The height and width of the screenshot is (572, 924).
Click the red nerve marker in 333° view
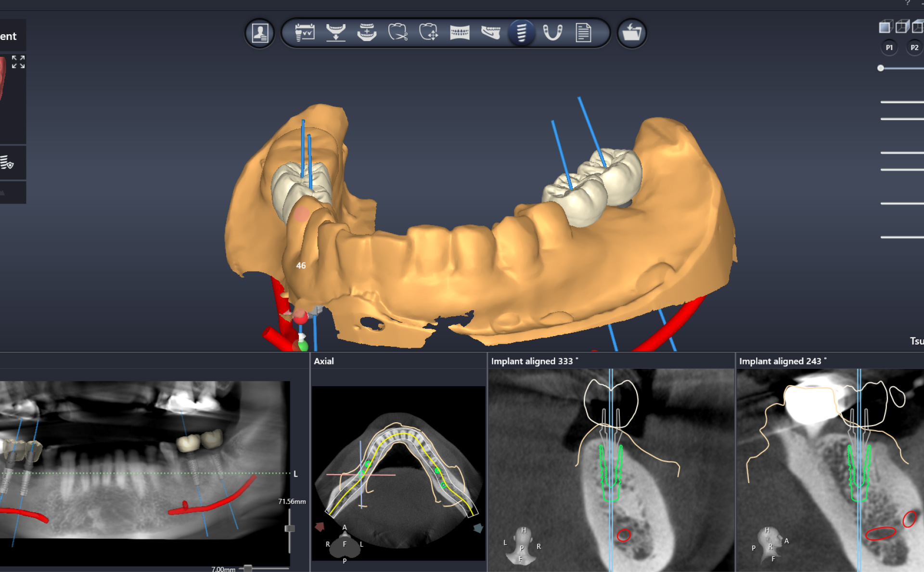pos(624,535)
